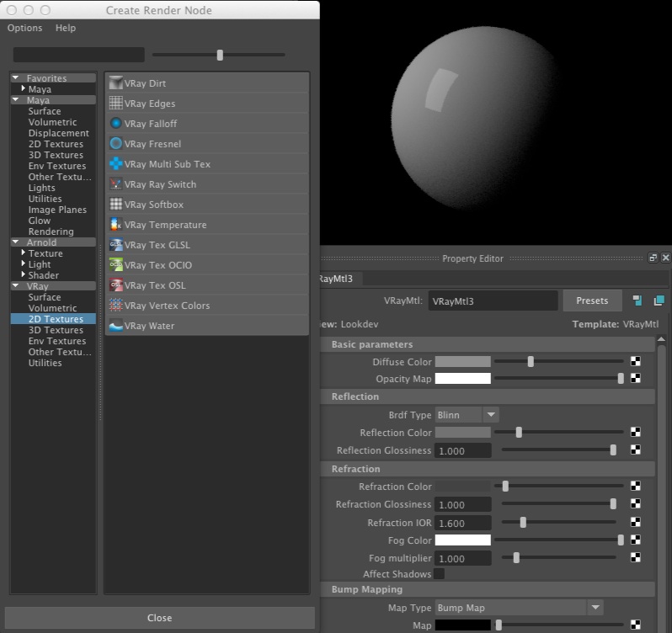The image size is (672, 633).
Task: Collapse the Arnold category
Action: click(16, 242)
